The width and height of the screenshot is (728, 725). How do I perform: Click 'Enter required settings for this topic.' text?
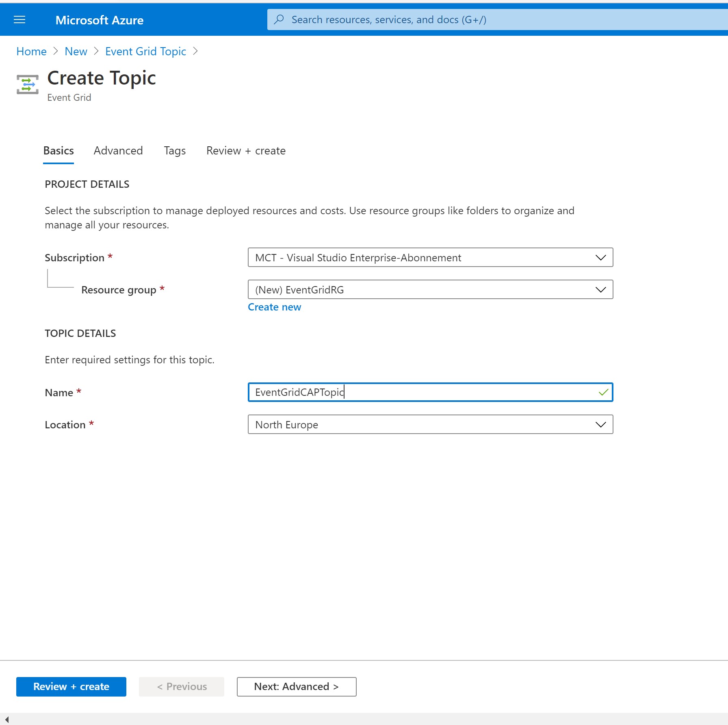(x=130, y=360)
